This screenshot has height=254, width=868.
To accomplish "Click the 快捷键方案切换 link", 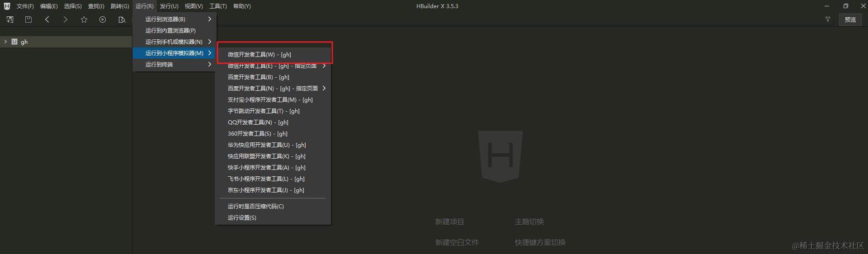I will click(540, 242).
